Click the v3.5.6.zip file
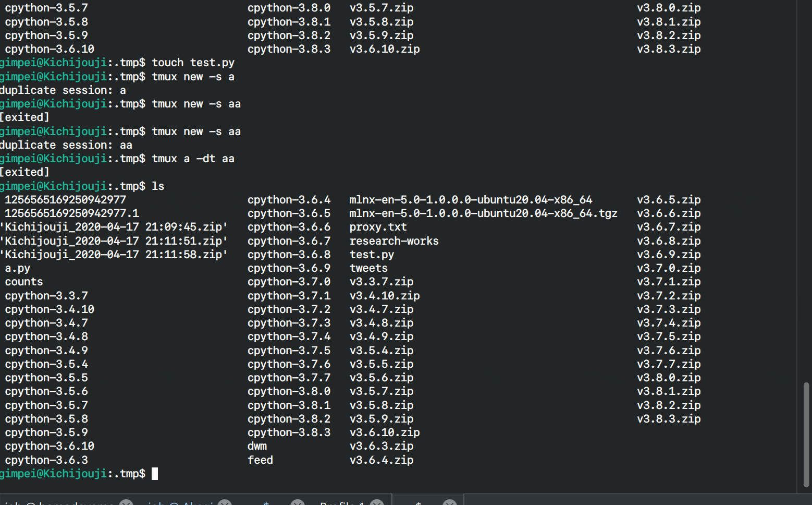 [382, 378]
